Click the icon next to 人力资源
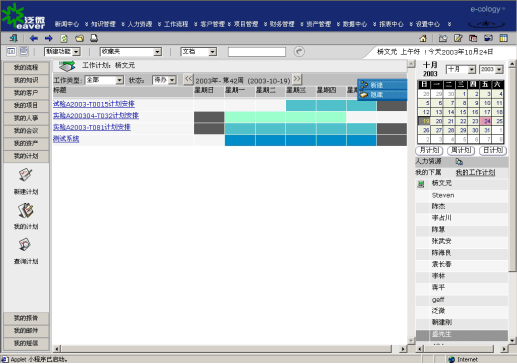Screen dimensions: 517x364 tap(459, 162)
